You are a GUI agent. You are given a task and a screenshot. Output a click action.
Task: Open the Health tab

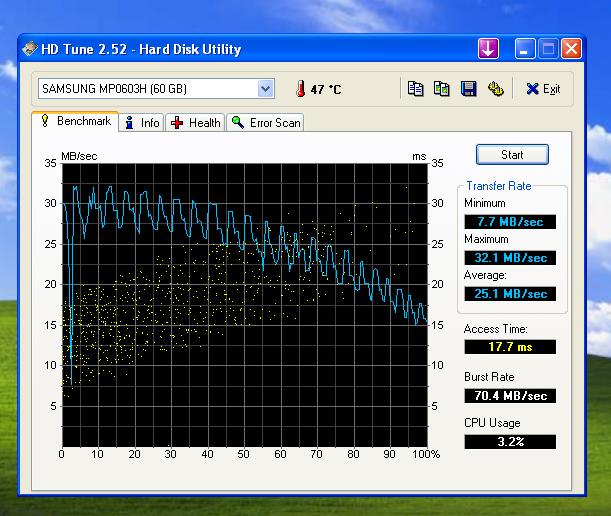pyautogui.click(x=195, y=123)
